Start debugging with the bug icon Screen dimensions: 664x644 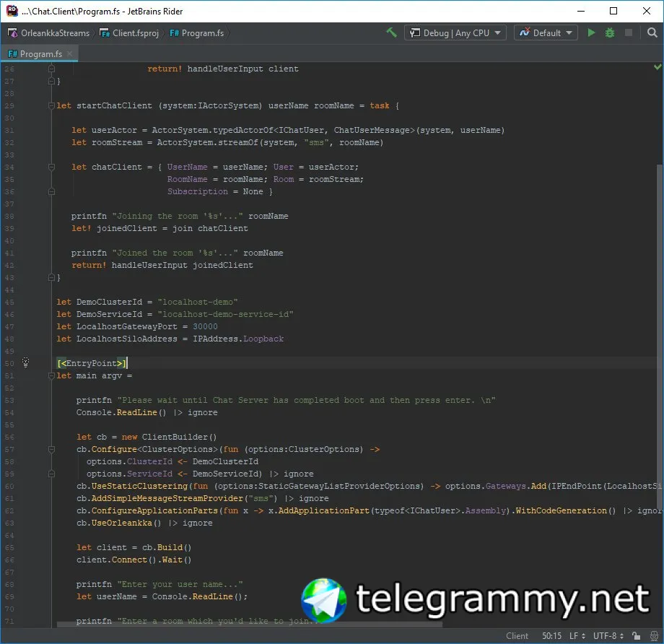point(610,32)
